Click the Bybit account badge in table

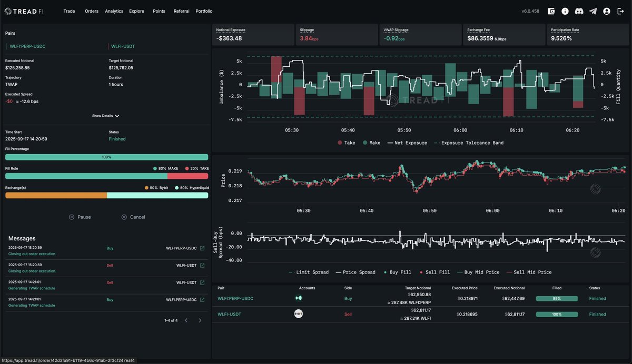[x=299, y=314]
